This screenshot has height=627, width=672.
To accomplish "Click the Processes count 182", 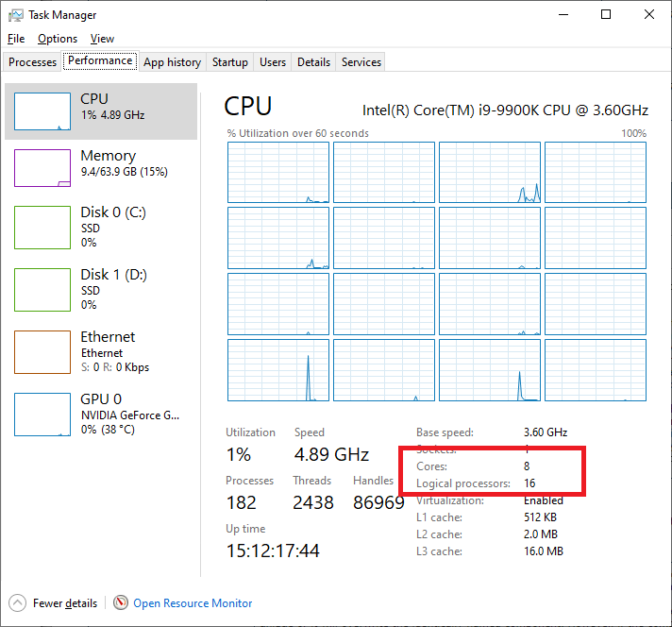I will pyautogui.click(x=242, y=502).
